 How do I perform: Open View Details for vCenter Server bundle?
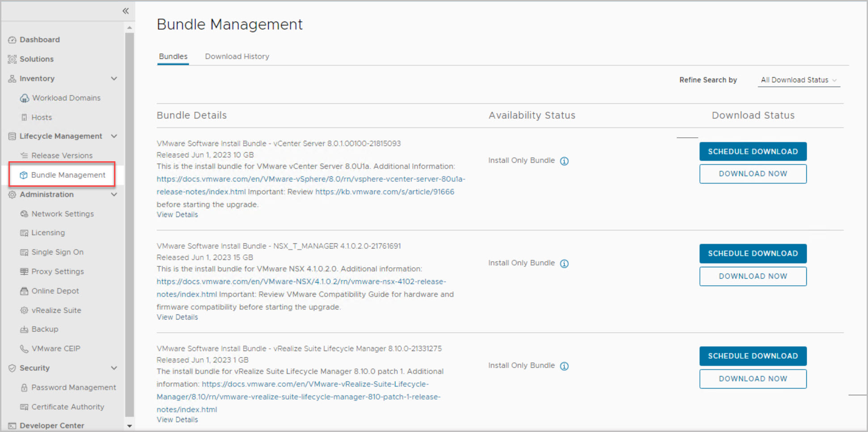click(177, 215)
